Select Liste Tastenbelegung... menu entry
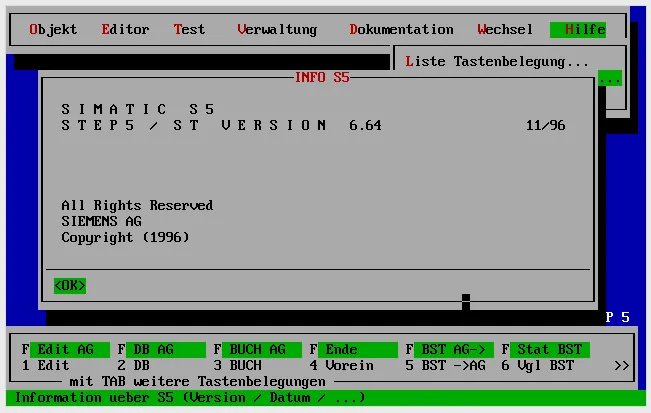Image resolution: width=651 pixels, height=413 pixels. click(497, 62)
